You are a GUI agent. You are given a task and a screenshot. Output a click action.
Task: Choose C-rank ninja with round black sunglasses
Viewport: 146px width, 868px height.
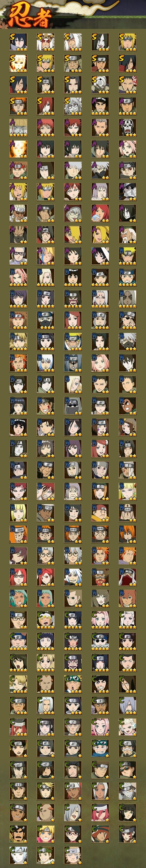(x=100, y=642)
